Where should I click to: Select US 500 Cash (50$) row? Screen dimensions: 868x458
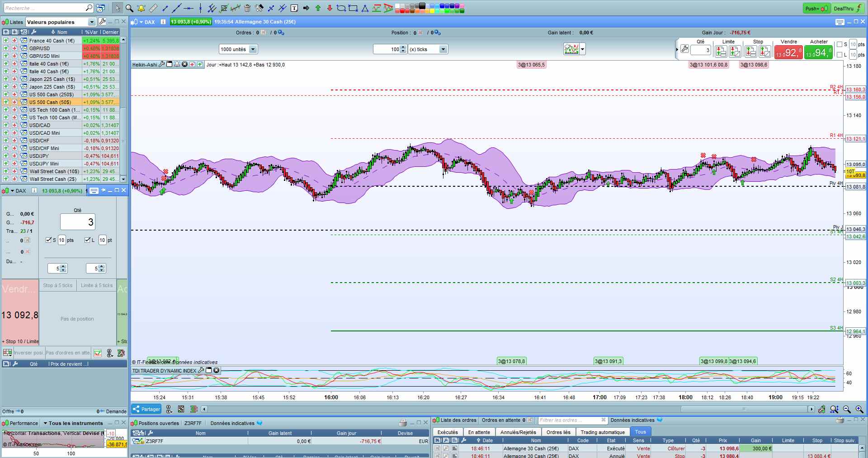pyautogui.click(x=61, y=102)
